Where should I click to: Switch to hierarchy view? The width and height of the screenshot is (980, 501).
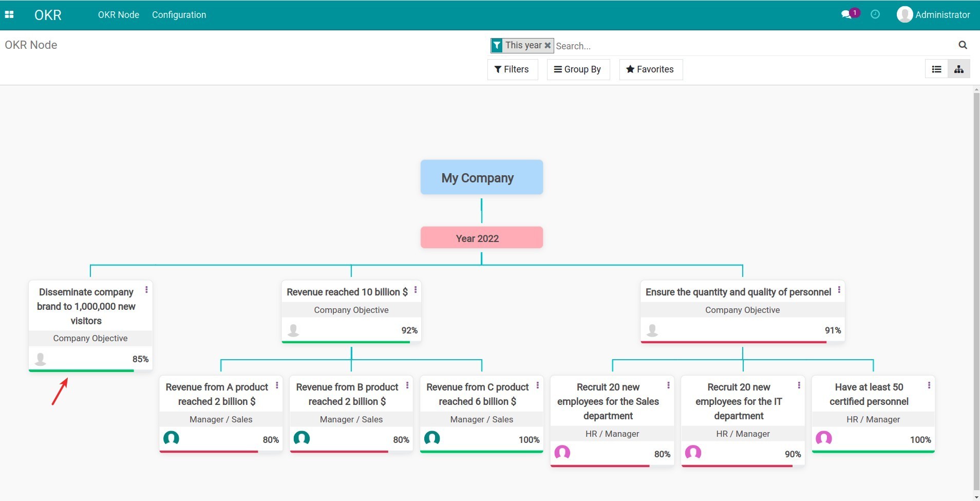point(959,68)
